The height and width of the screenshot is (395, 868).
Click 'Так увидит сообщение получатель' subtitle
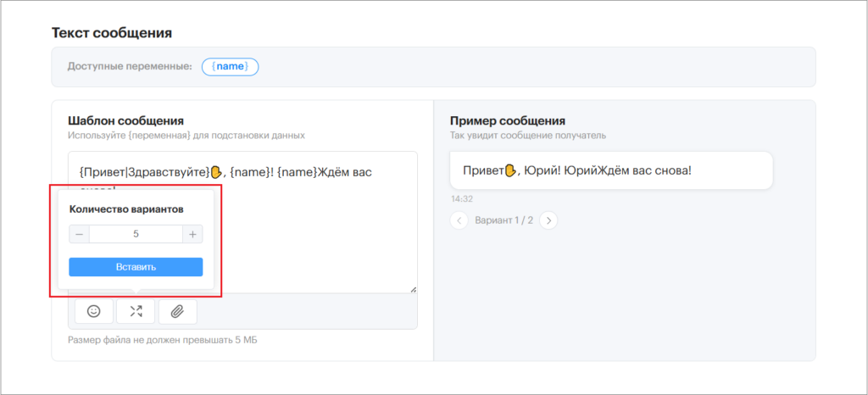click(x=528, y=135)
